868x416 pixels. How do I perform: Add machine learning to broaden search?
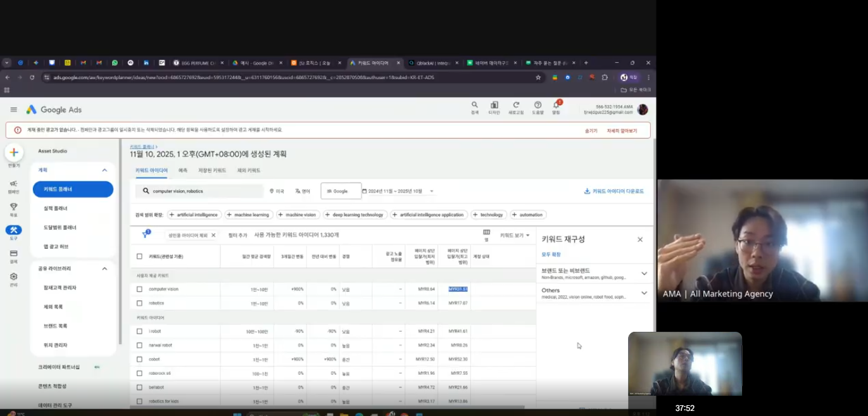pyautogui.click(x=248, y=215)
